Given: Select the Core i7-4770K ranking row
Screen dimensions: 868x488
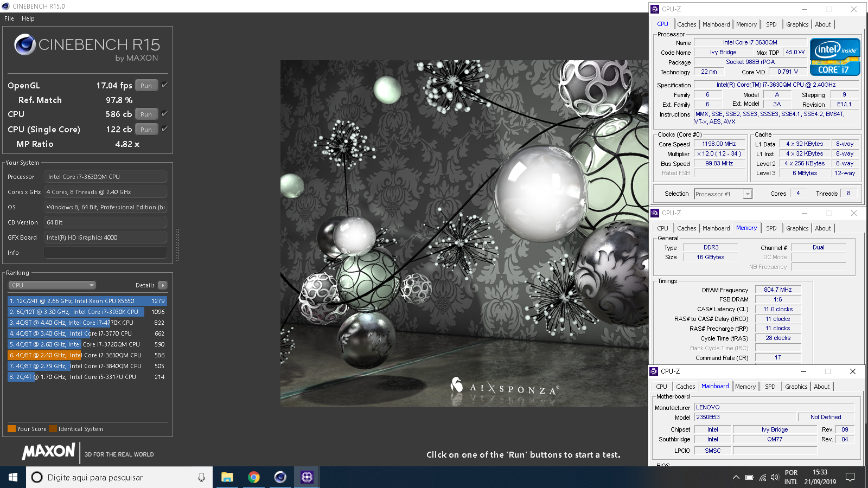Looking at the screenshot, I should (x=87, y=323).
